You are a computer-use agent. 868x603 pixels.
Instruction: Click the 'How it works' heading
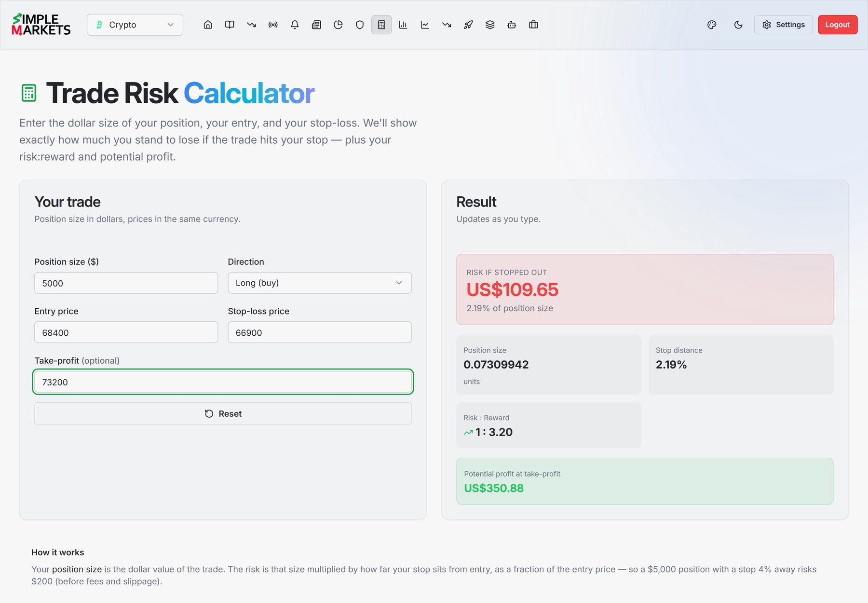pyautogui.click(x=58, y=552)
